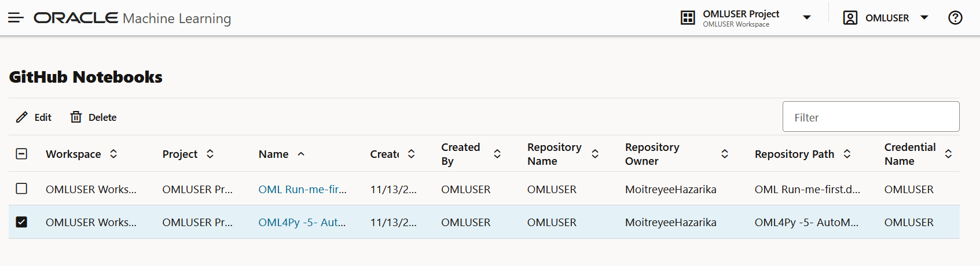
Task: Uncheck the OML4Py -5- row checkbox
Action: click(21, 222)
